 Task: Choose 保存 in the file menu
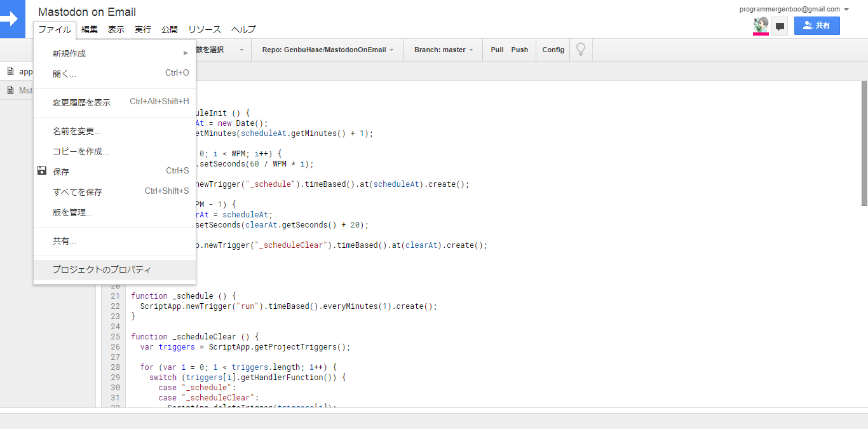click(x=114, y=172)
